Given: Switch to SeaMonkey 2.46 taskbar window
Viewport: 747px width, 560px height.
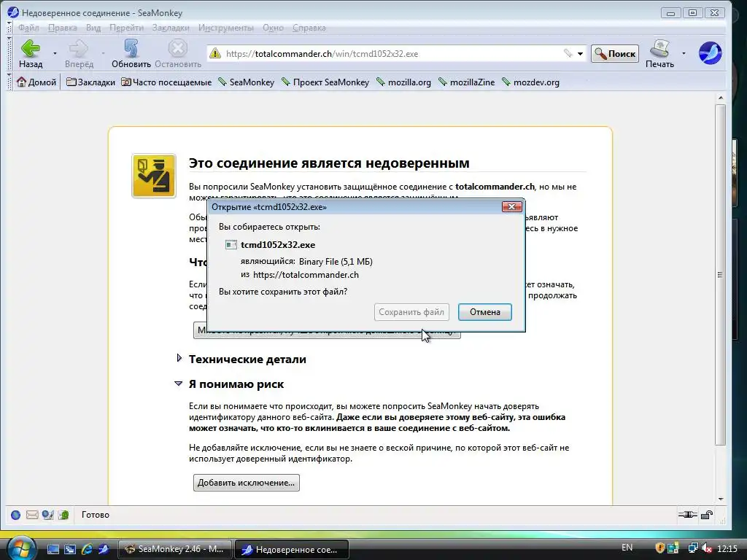Looking at the screenshot, I should pyautogui.click(x=175, y=549).
